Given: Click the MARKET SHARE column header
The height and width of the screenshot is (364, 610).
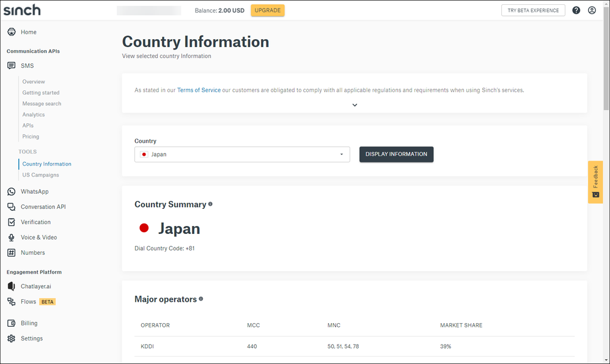Looking at the screenshot, I should (461, 325).
